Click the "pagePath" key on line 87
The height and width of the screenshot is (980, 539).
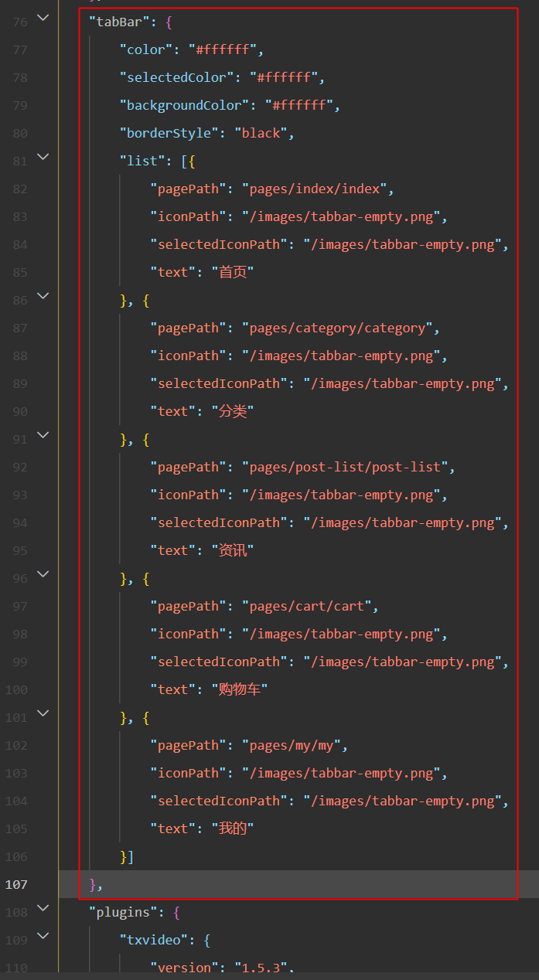pos(188,328)
